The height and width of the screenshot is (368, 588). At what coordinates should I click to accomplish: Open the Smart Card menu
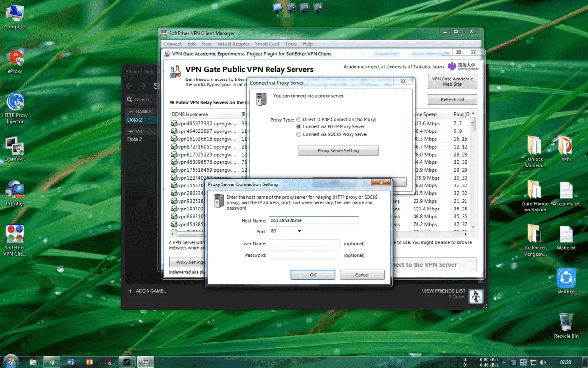[x=267, y=44]
